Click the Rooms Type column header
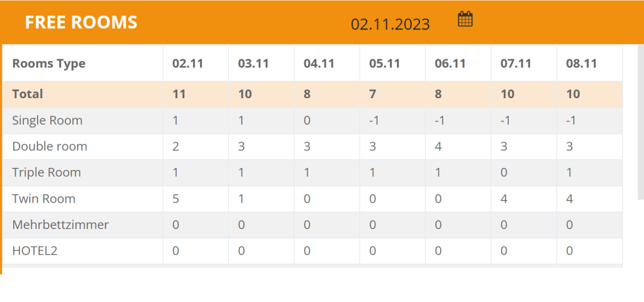Screen dimensions: 644x302 pyautogui.click(x=49, y=64)
